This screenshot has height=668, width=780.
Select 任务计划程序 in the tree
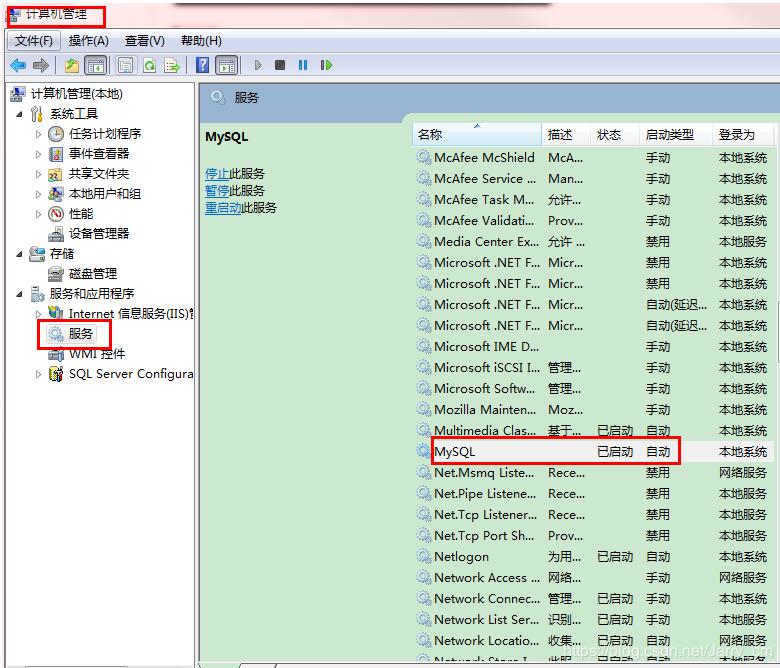point(104,134)
